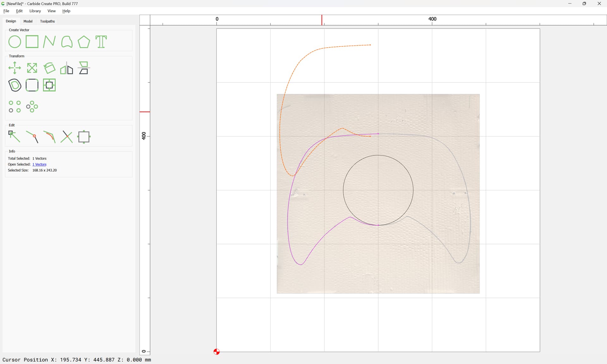
Task: Select the Rotate transform tool
Action: pyautogui.click(x=49, y=68)
